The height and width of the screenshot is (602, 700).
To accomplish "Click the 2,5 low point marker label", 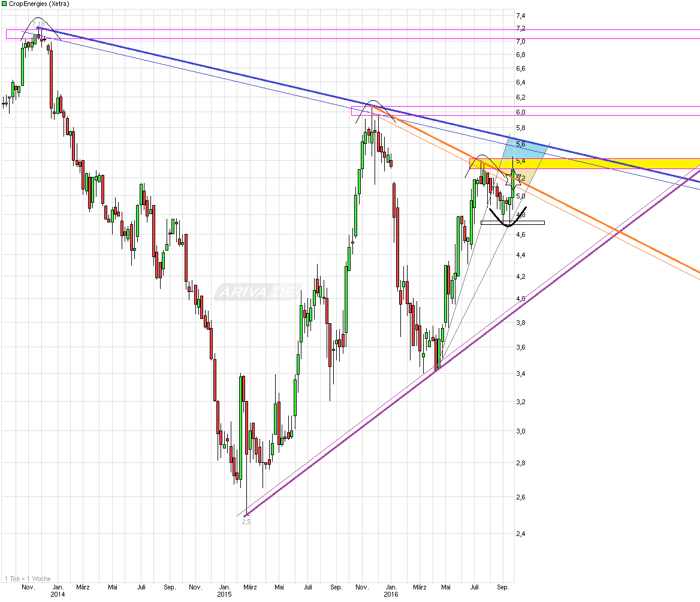I will point(245,521).
